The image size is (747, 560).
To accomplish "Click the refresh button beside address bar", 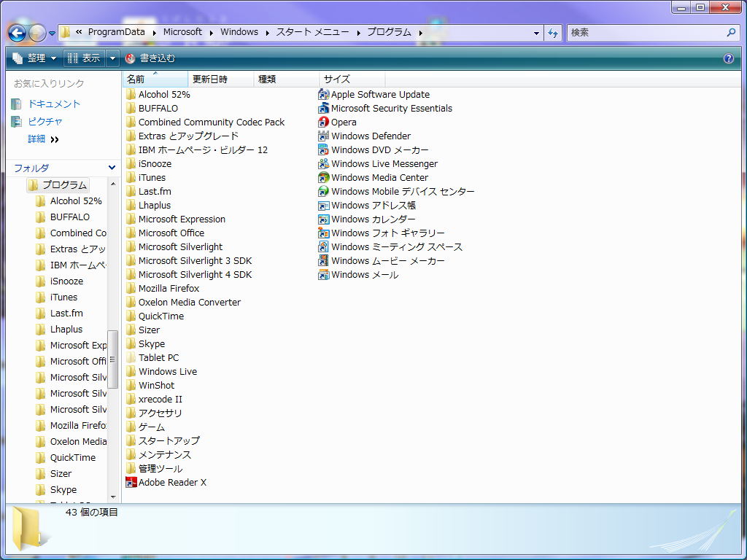I will pos(553,33).
